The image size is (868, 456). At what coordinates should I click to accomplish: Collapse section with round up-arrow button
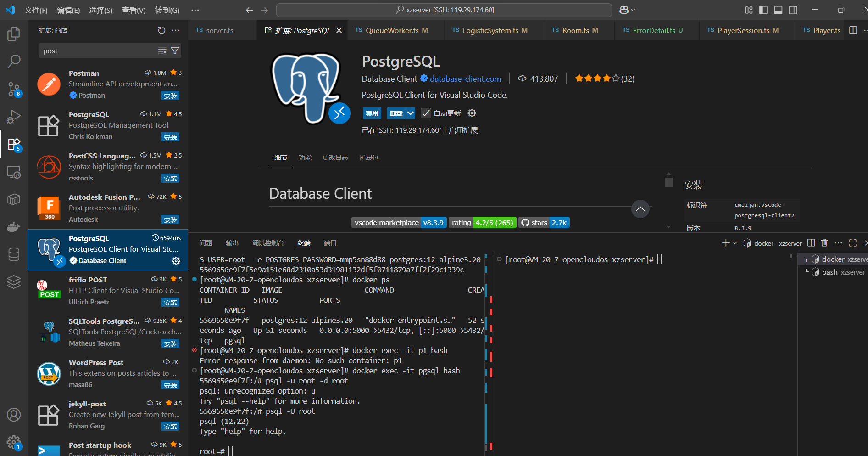tap(640, 209)
